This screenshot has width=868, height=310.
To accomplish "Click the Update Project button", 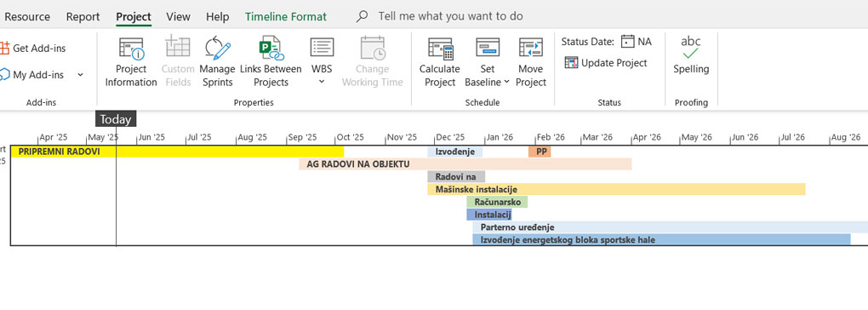I will coord(606,62).
